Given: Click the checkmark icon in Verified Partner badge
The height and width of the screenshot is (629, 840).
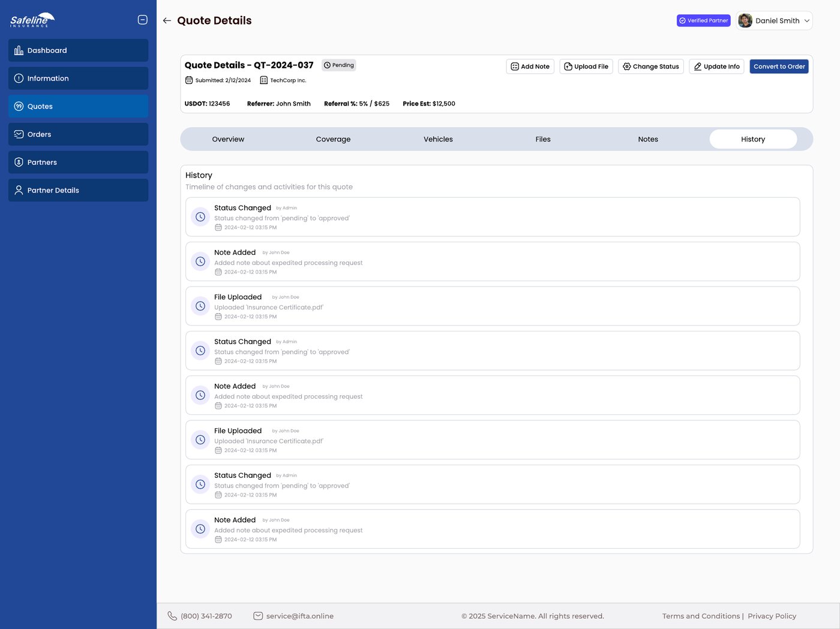Looking at the screenshot, I should click(682, 20).
